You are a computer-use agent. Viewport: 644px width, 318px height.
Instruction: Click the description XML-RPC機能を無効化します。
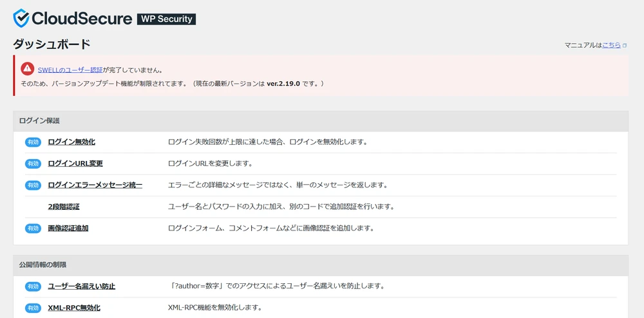[x=215, y=308]
